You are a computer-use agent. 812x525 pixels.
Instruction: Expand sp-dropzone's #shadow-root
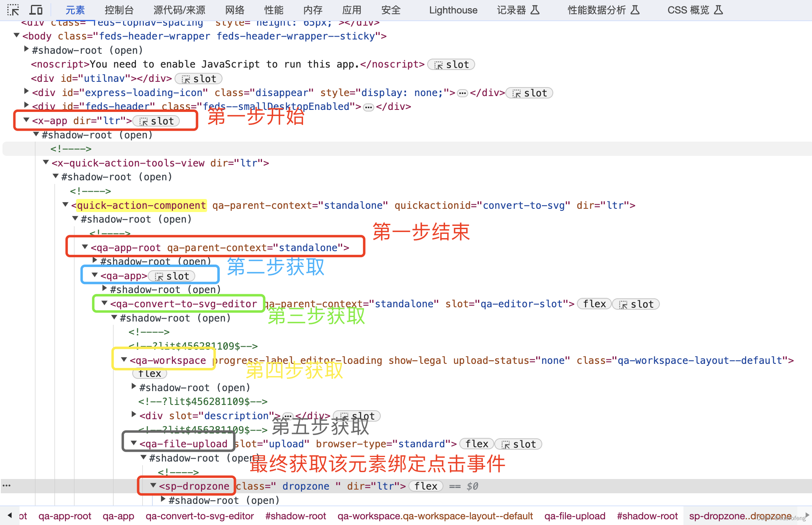coord(163,499)
